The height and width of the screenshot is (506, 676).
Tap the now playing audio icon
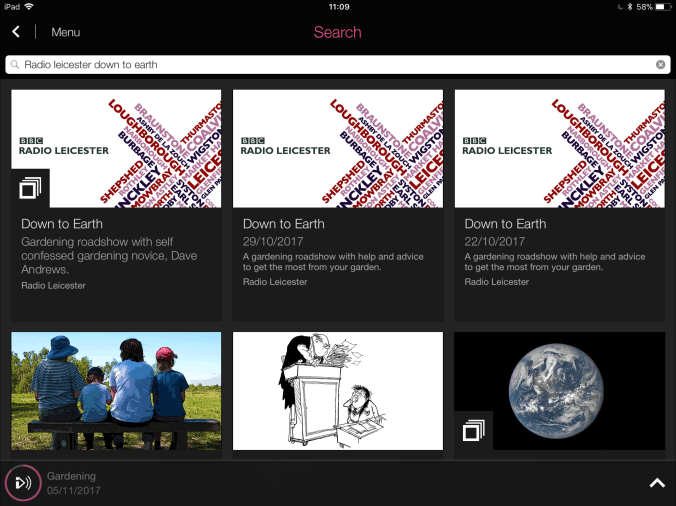[22, 483]
